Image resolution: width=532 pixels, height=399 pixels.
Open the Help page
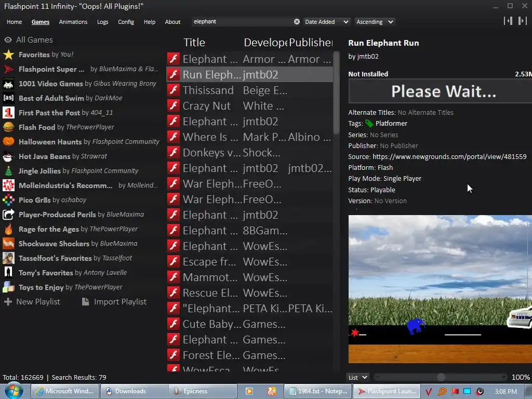pos(150,22)
